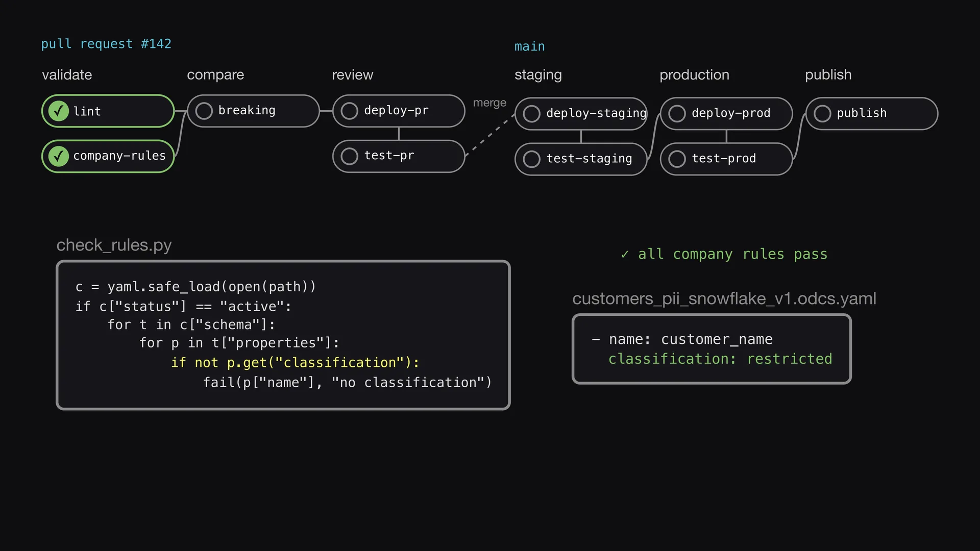Click the 'for t in c["schema"]' line

[x=191, y=325]
